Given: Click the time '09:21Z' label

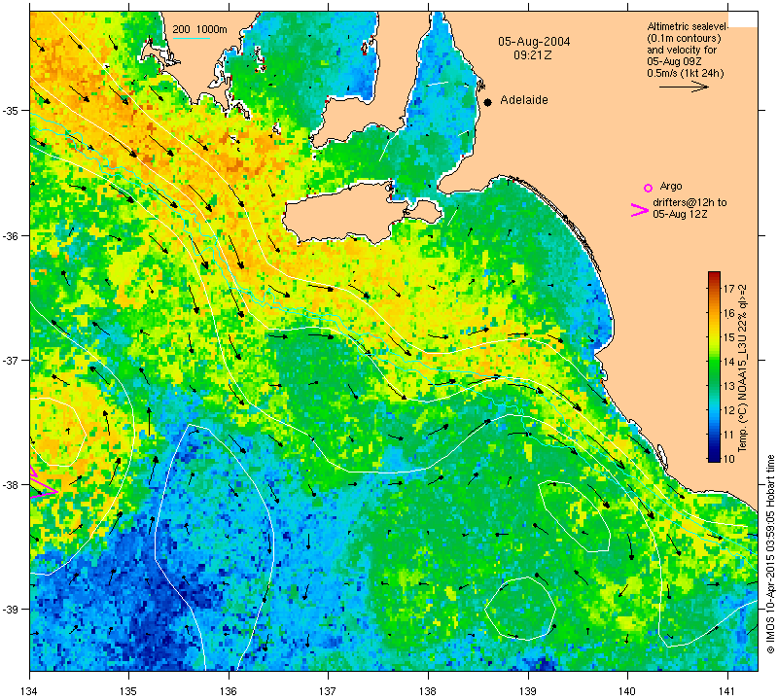Looking at the screenshot, I should tap(532, 55).
